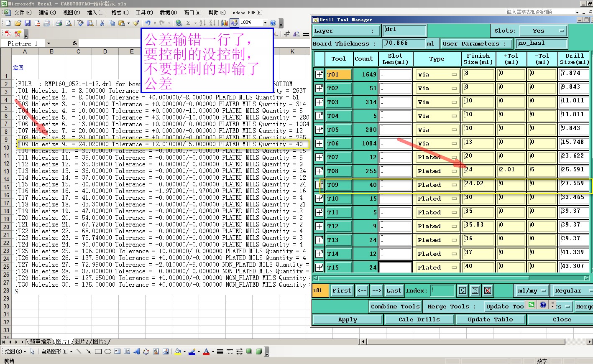
Task: Open the Chart Wizard icon
Action: (225, 23)
